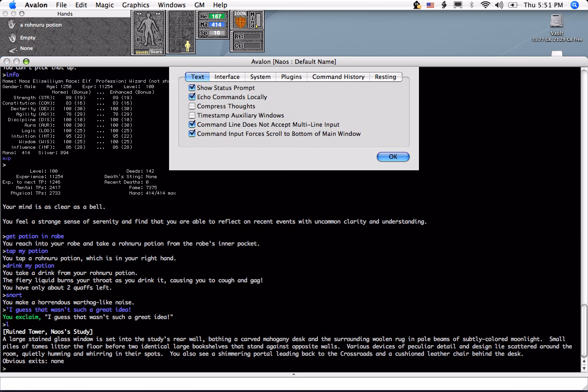Screen dimensions: 588x392
Task: Click the prepared spell hand icon labeled None
Action: 12,49
